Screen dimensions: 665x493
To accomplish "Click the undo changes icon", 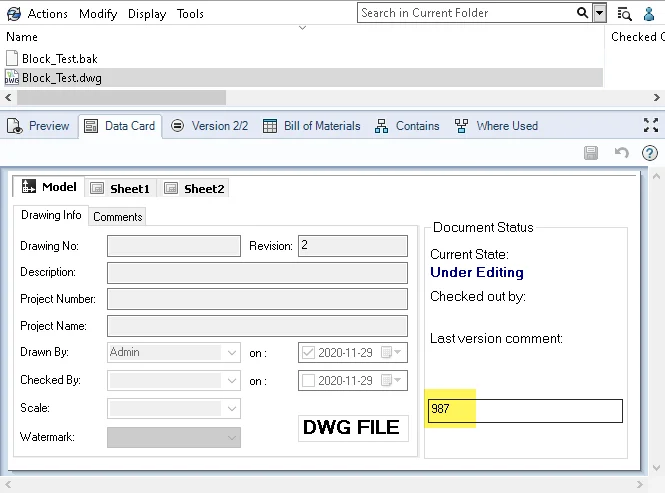I will point(621,153).
